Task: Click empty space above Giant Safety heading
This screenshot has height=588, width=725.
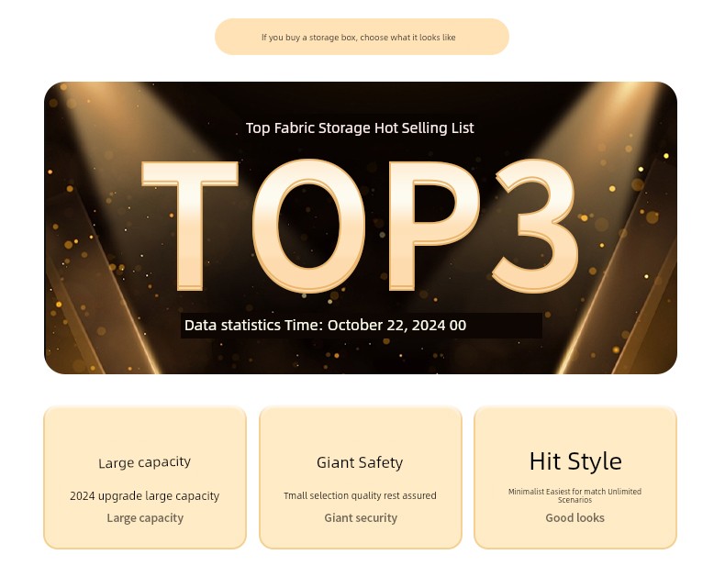Action: click(360, 429)
